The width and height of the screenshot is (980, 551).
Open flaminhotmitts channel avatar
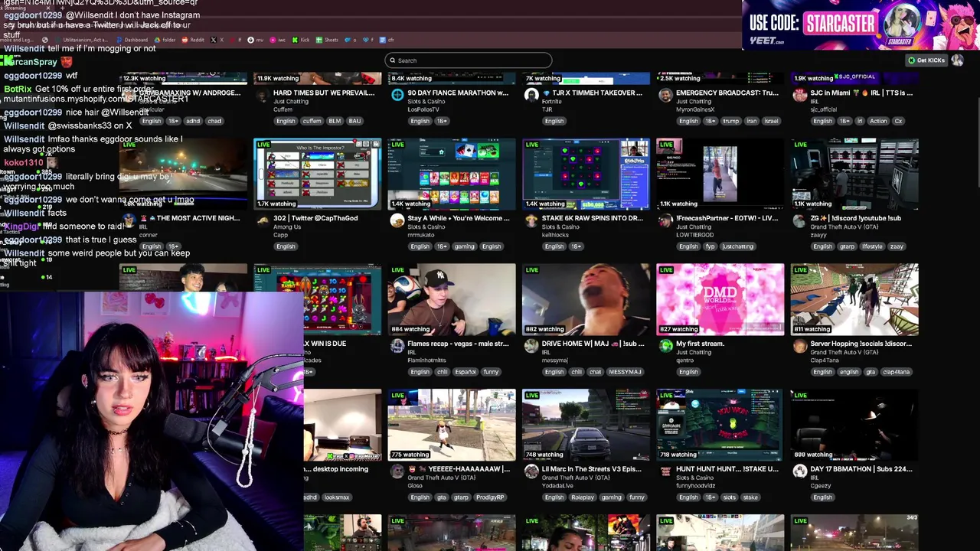[x=397, y=346]
